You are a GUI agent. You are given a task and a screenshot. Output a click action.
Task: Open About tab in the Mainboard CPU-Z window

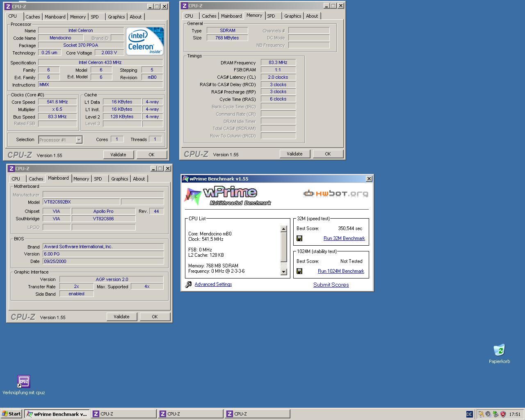pyautogui.click(x=139, y=179)
